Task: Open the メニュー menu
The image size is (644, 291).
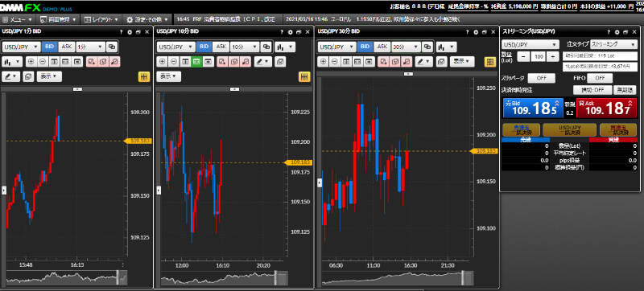Action: (18, 19)
